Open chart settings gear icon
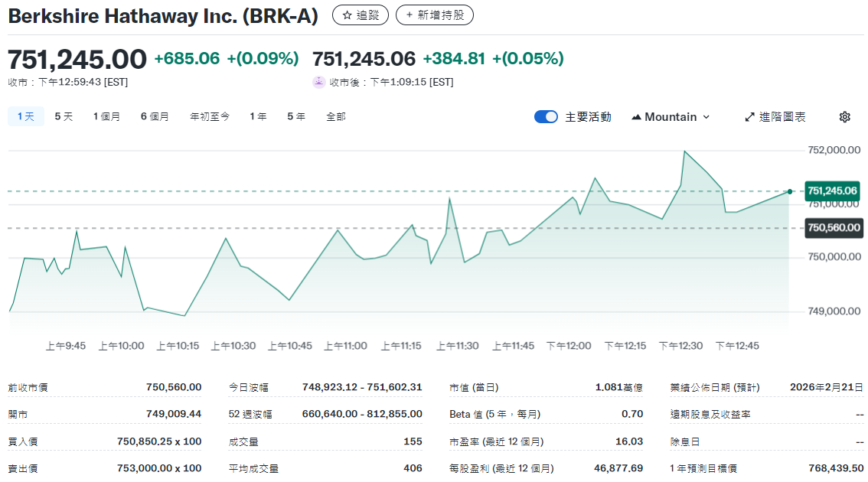Screen dimensions: 868x482 pos(844,117)
